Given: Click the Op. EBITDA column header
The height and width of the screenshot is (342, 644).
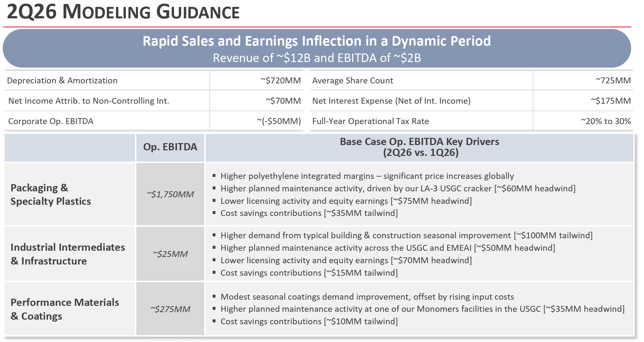Looking at the screenshot, I should coord(170,147).
